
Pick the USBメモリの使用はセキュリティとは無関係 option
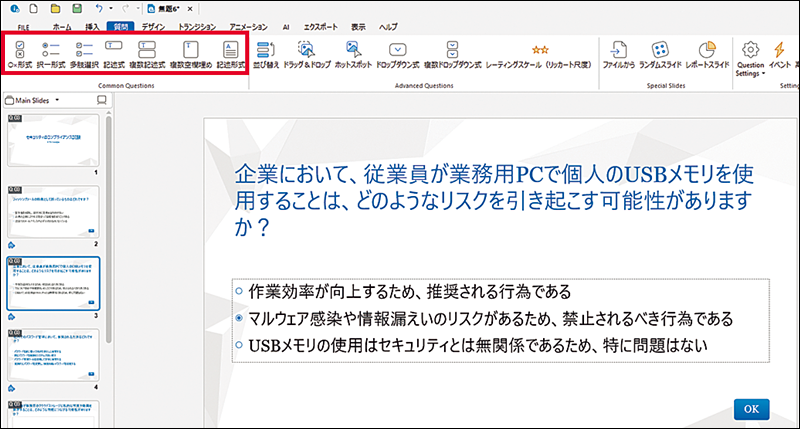(238, 345)
